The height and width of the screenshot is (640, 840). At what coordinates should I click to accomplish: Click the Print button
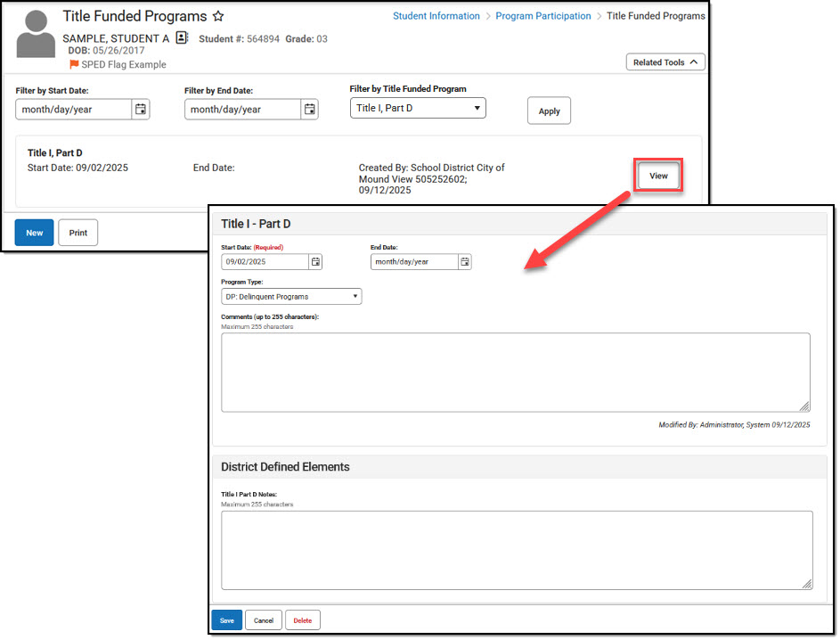pos(77,232)
